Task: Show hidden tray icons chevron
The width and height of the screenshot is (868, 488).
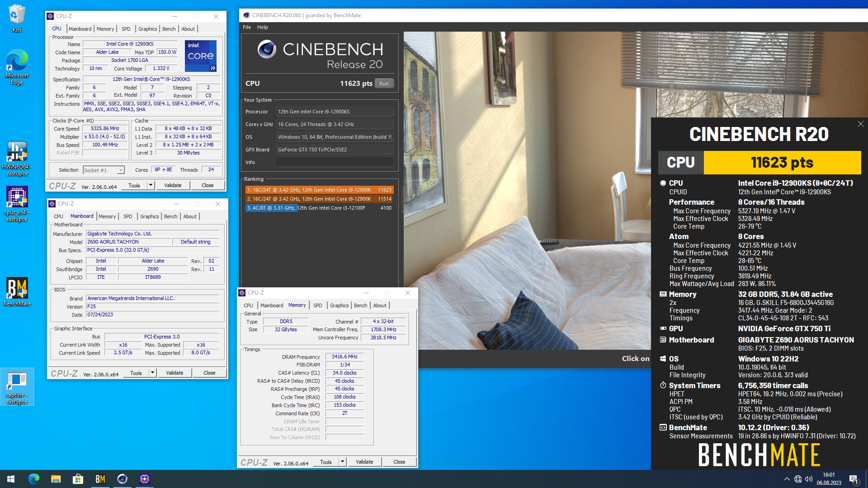Action: pyautogui.click(x=787, y=479)
